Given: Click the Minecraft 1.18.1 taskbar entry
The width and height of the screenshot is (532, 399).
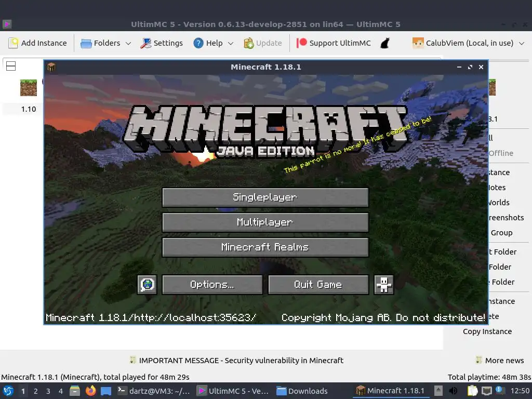Looking at the screenshot, I should pyautogui.click(x=390, y=391).
